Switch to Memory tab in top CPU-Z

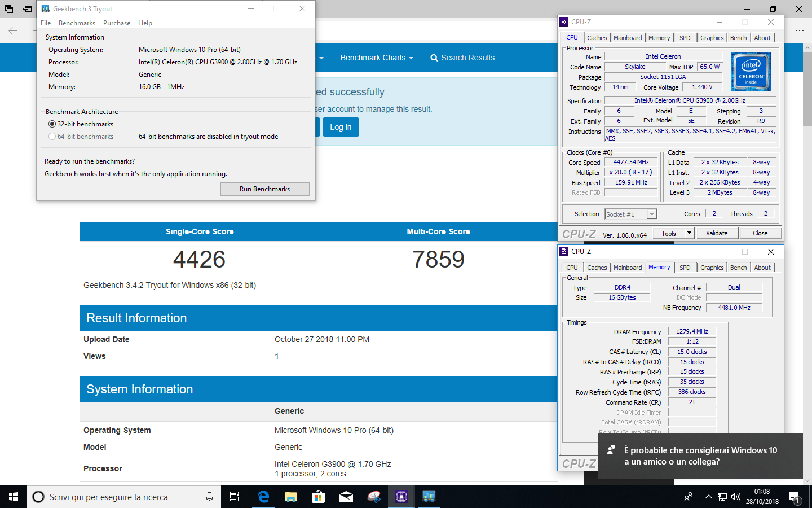(x=659, y=38)
